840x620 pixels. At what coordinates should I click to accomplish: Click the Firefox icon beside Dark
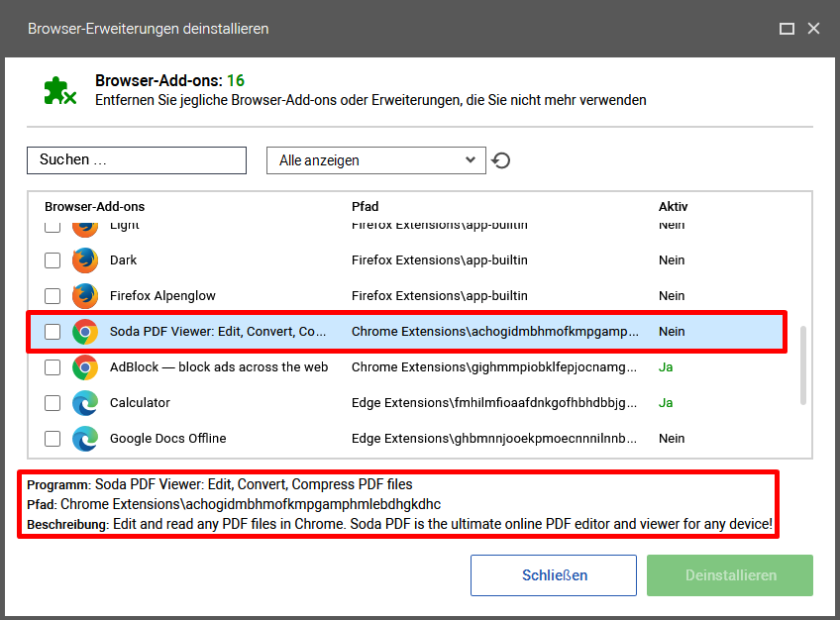coord(85,260)
